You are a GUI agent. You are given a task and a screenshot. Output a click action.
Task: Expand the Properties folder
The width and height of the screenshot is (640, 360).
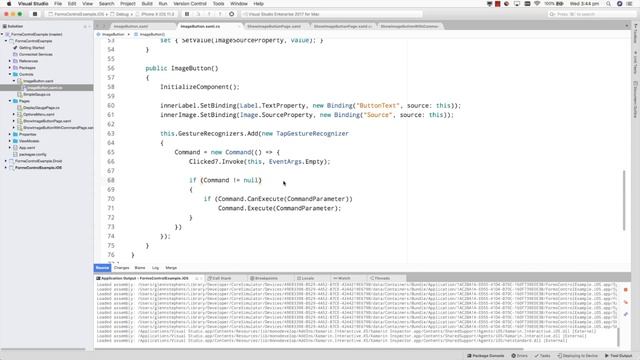click(x=10, y=134)
